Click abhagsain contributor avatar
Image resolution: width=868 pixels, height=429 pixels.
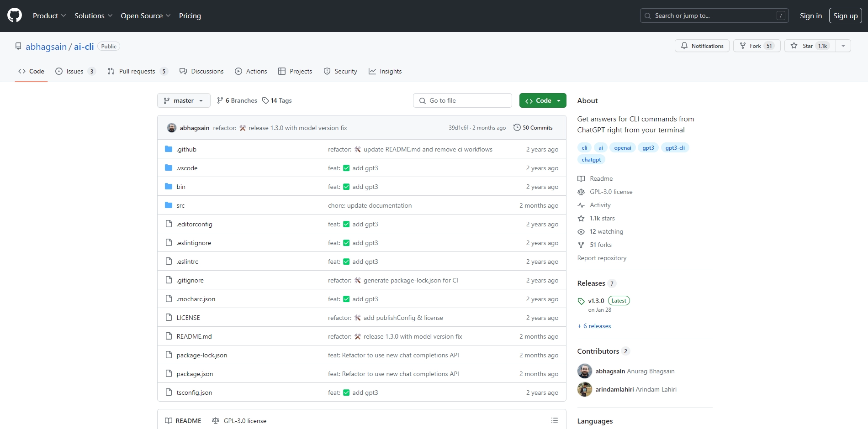[585, 371]
